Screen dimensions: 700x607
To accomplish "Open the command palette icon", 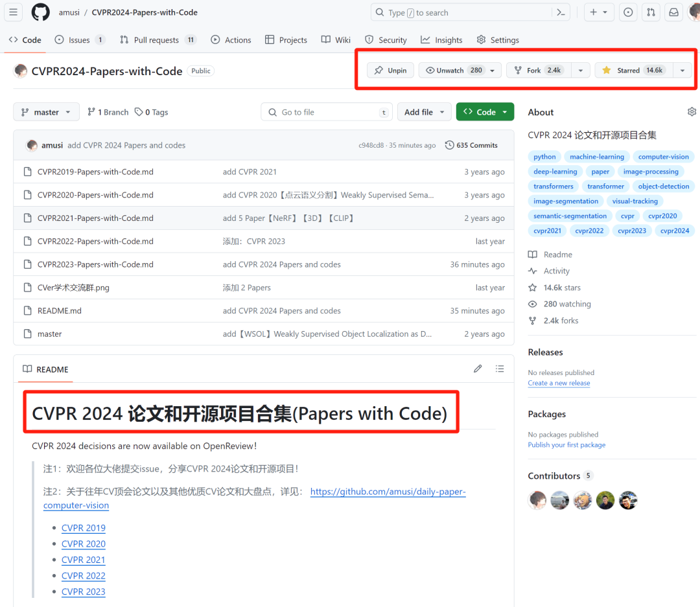I will pos(561,12).
